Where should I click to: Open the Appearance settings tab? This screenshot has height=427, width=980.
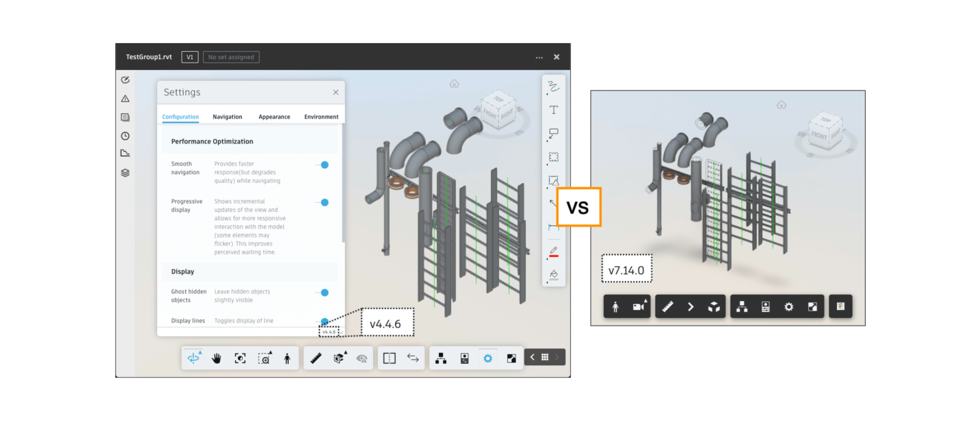pos(274,117)
